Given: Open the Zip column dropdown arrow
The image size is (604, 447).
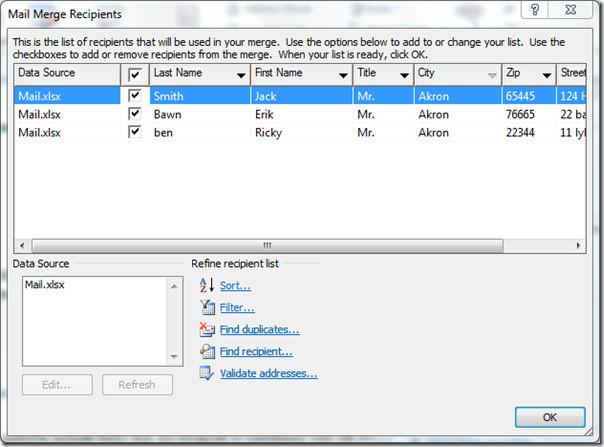Looking at the screenshot, I should coord(547,75).
